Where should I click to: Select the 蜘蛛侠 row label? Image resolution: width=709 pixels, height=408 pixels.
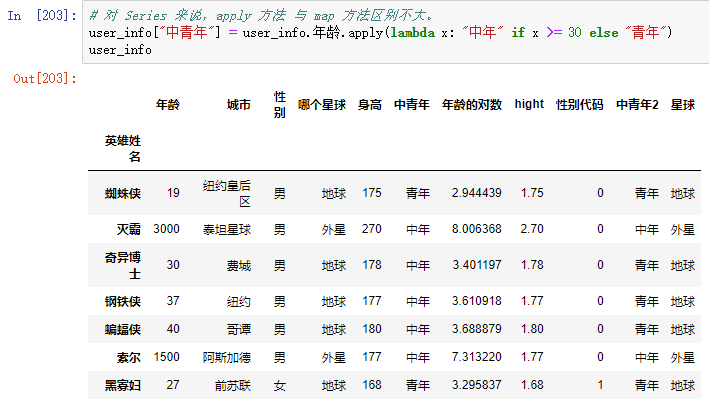coord(123,194)
